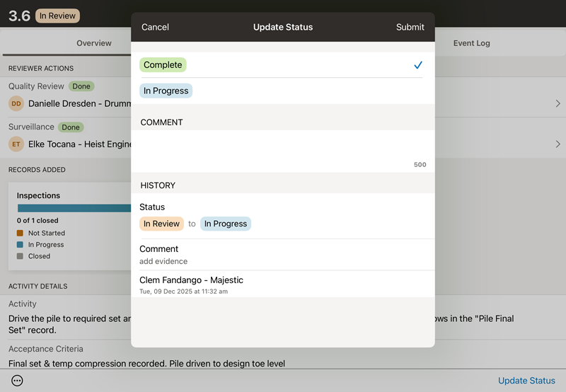
Task: Select the In Progress status option
Action: click(x=166, y=91)
